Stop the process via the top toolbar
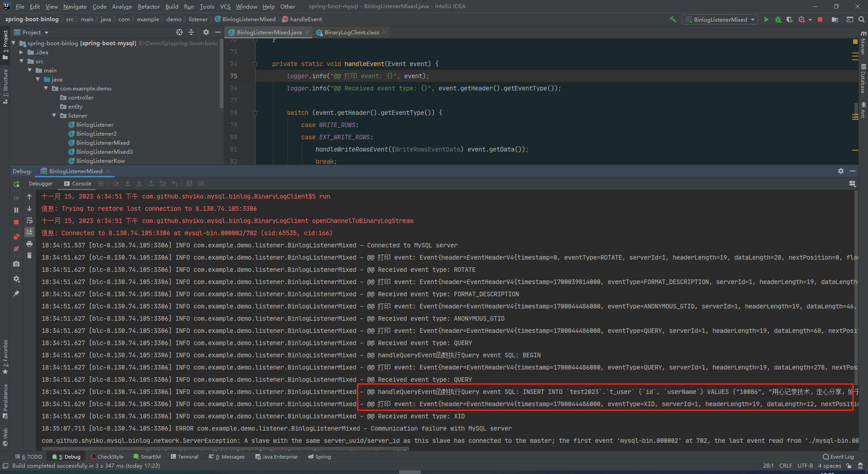 [x=820, y=19]
